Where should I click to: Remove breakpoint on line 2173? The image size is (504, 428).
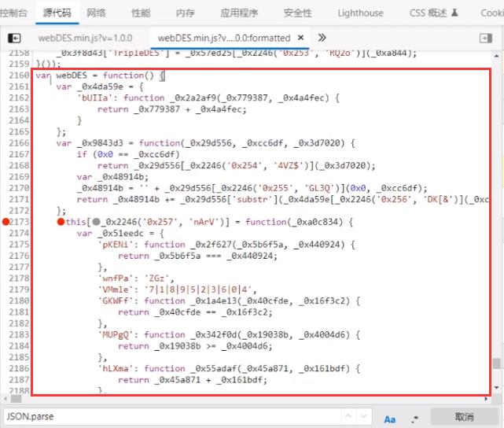[x=6, y=223]
